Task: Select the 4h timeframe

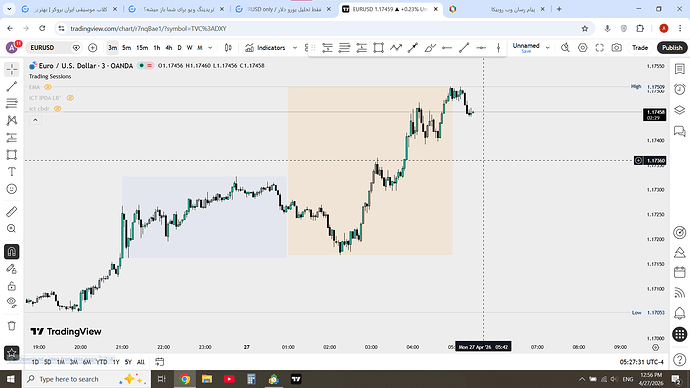Action: [x=169, y=48]
